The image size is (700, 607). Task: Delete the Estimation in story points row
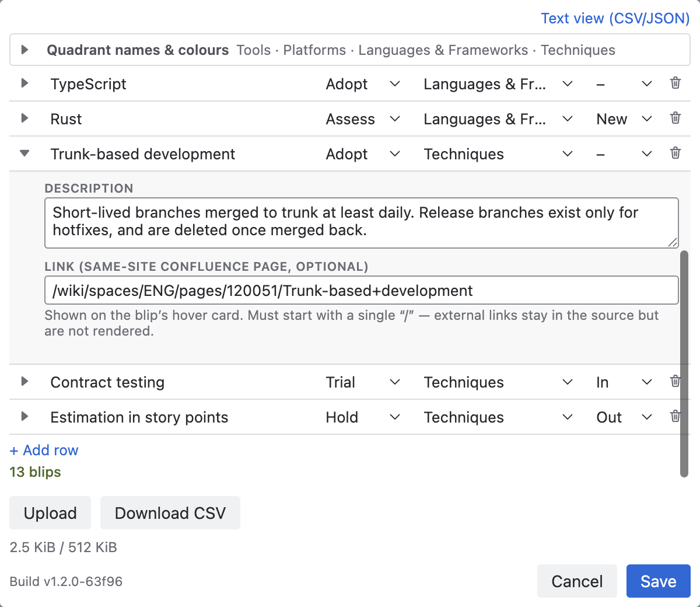click(x=675, y=416)
